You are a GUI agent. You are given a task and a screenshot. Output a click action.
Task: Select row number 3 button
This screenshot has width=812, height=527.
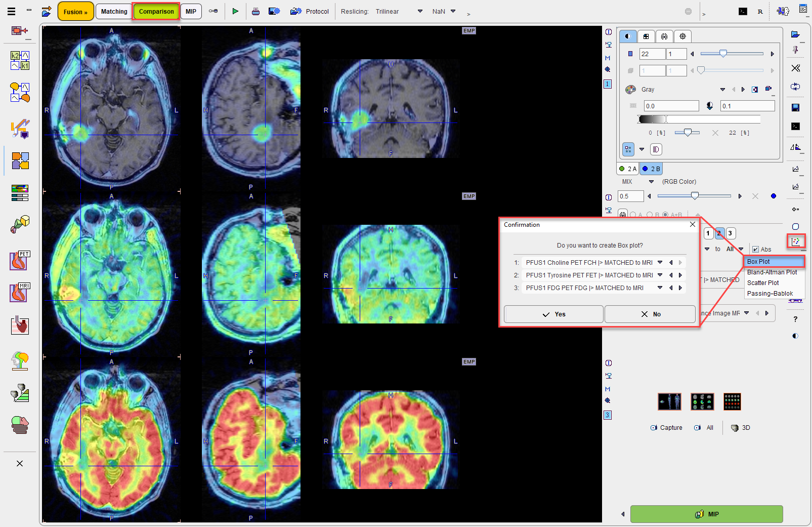tap(730, 233)
